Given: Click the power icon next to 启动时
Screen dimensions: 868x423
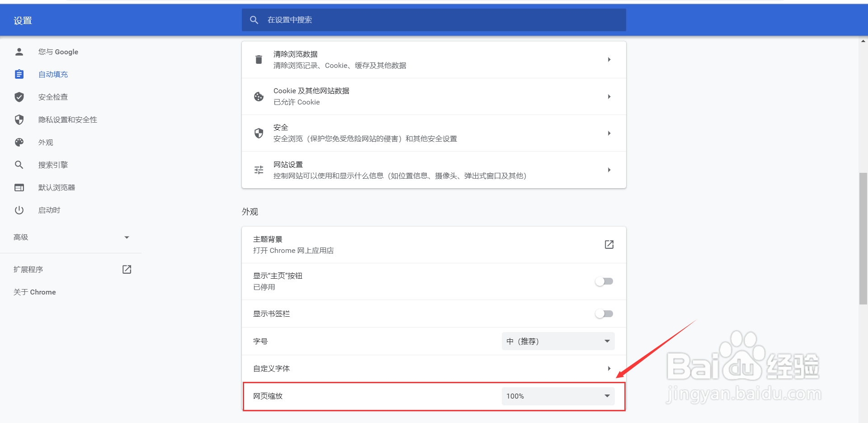Looking at the screenshot, I should click(19, 209).
